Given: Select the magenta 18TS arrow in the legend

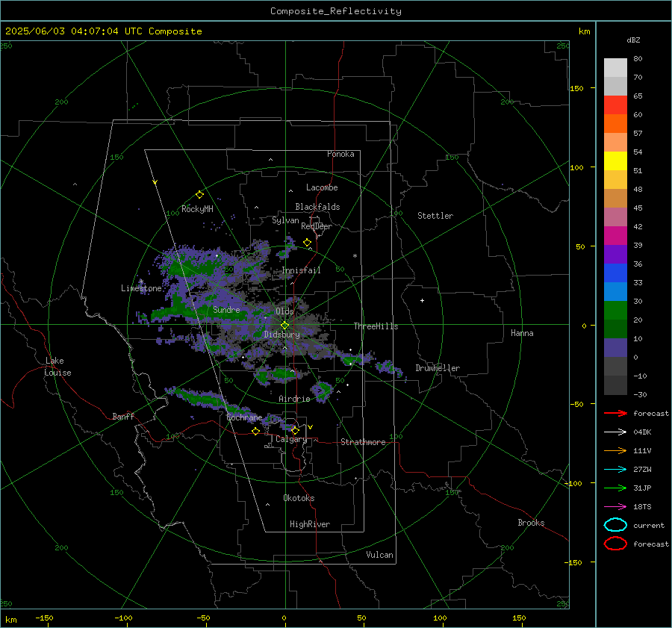Looking at the screenshot, I should point(615,507).
